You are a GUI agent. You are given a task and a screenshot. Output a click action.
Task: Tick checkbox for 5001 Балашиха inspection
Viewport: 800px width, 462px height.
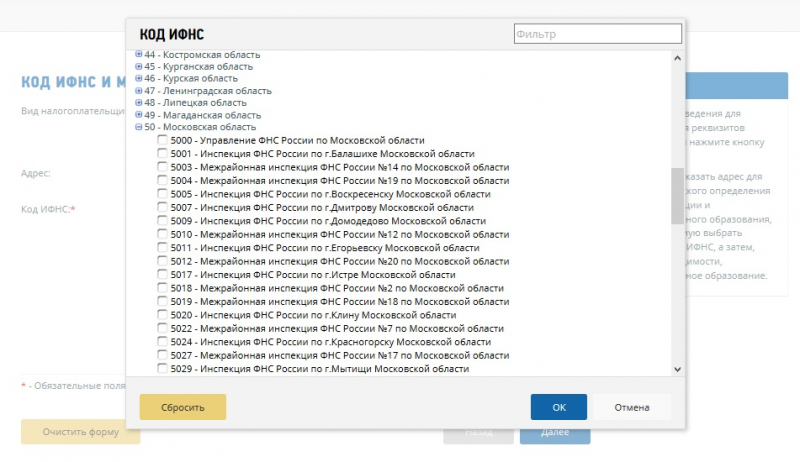tap(163, 154)
